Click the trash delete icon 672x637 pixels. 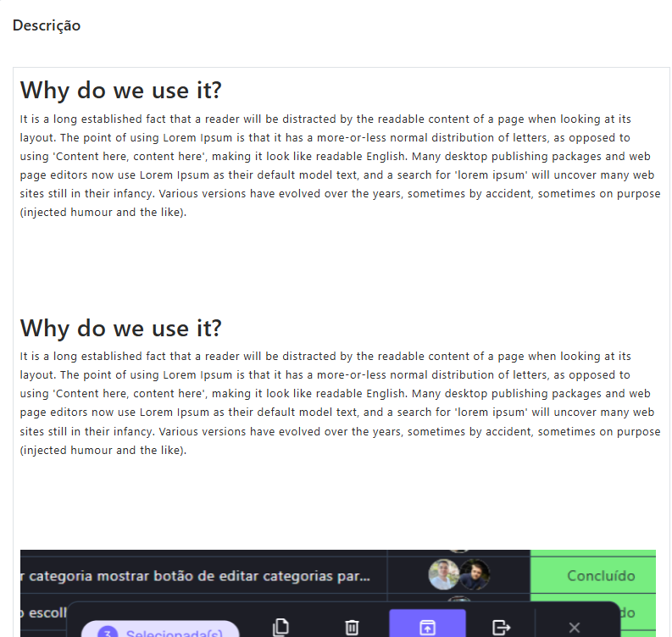pyautogui.click(x=352, y=628)
